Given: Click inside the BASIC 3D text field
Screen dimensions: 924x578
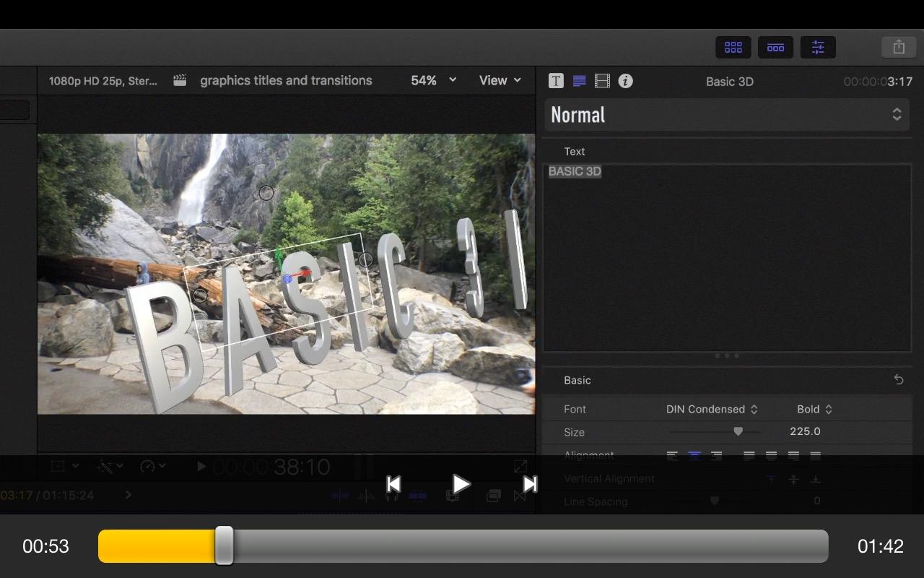Looking at the screenshot, I should (x=727, y=257).
